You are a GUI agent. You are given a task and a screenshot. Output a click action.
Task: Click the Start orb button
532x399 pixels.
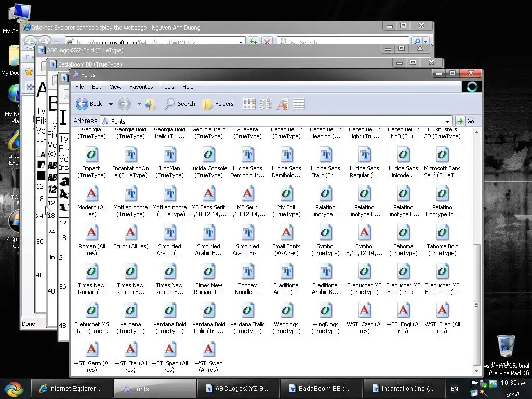tap(14, 389)
